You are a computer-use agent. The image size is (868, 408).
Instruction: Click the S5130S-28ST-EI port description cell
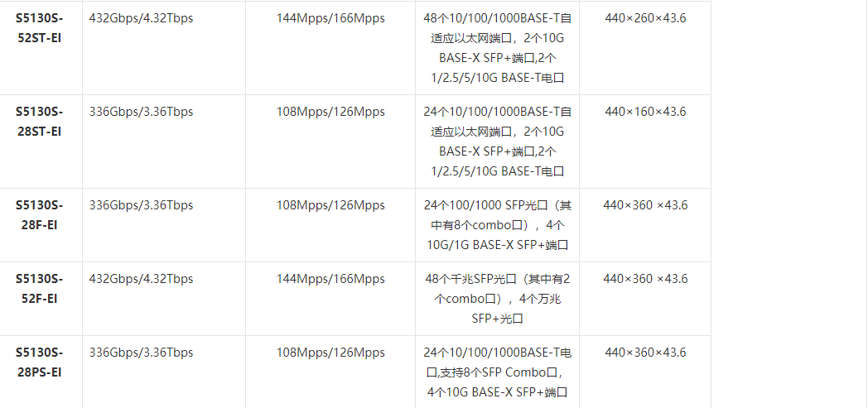coord(498,142)
